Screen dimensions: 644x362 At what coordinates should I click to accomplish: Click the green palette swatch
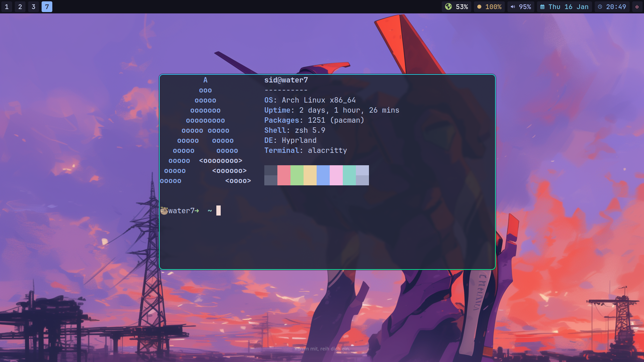coord(297,175)
